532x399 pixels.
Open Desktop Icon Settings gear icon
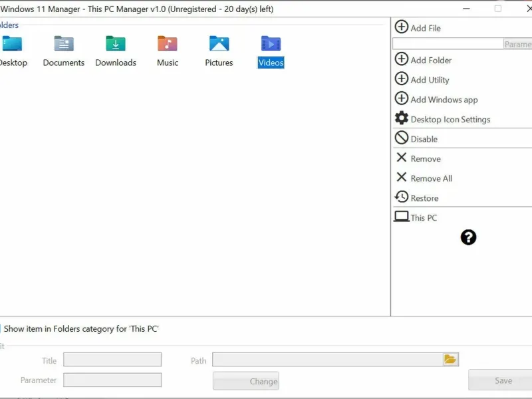(x=402, y=118)
